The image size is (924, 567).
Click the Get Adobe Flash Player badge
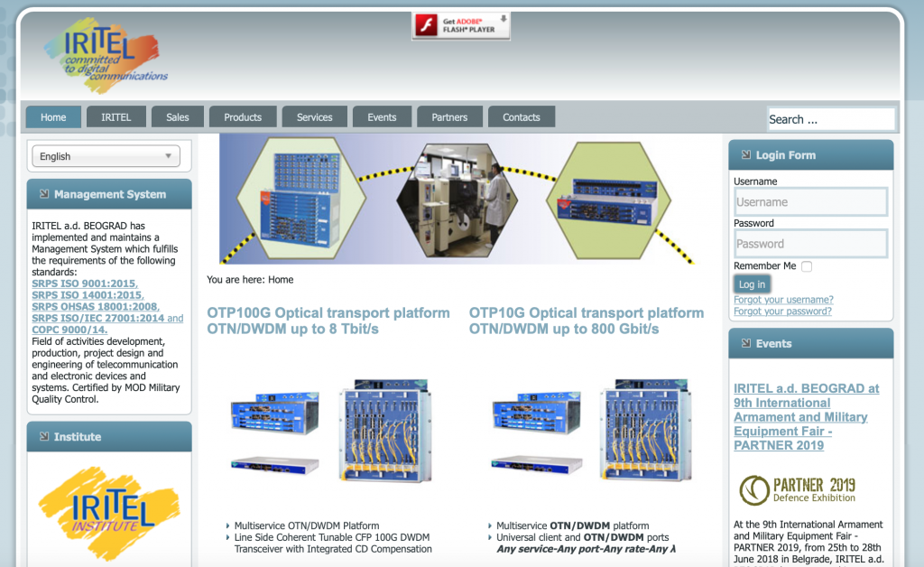461,26
